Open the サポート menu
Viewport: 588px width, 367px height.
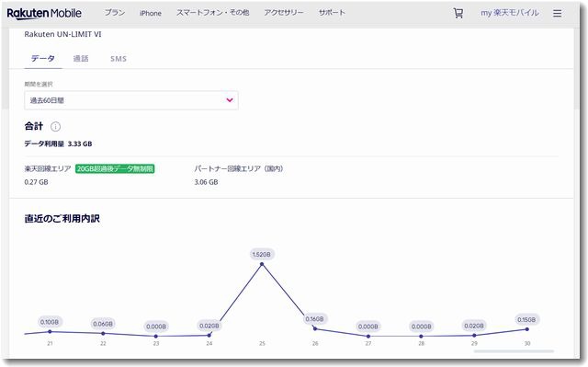point(332,13)
